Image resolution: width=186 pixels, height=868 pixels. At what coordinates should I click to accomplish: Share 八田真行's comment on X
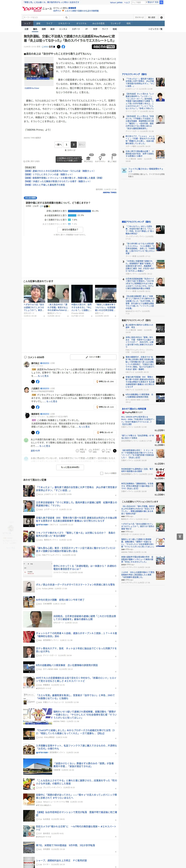pos(33,407)
